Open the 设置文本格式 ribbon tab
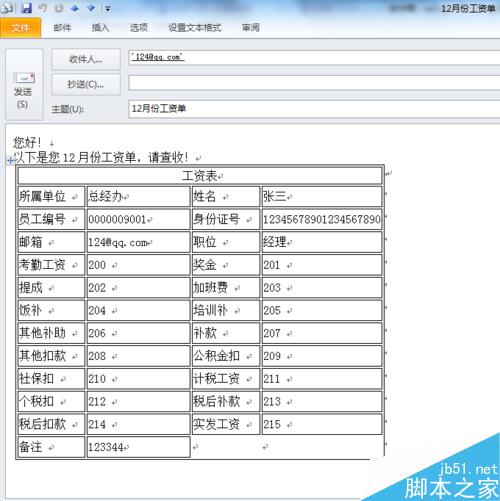This screenshot has height=501, width=500. coord(195,28)
